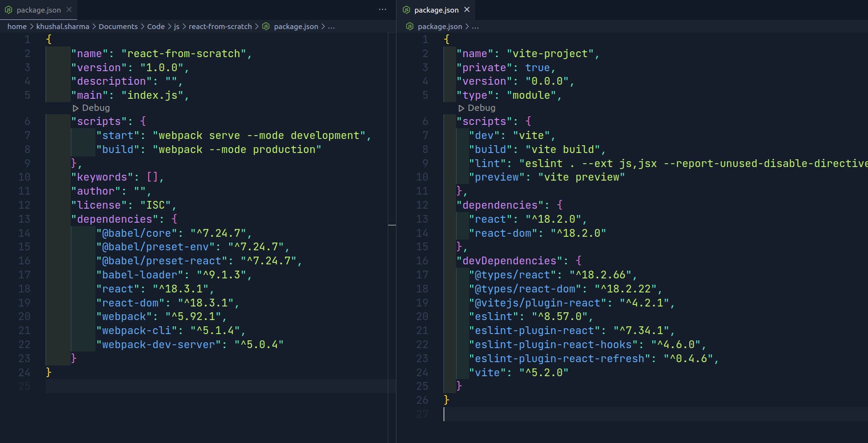Click "webpack --mode production" build value

pyautogui.click(x=237, y=150)
